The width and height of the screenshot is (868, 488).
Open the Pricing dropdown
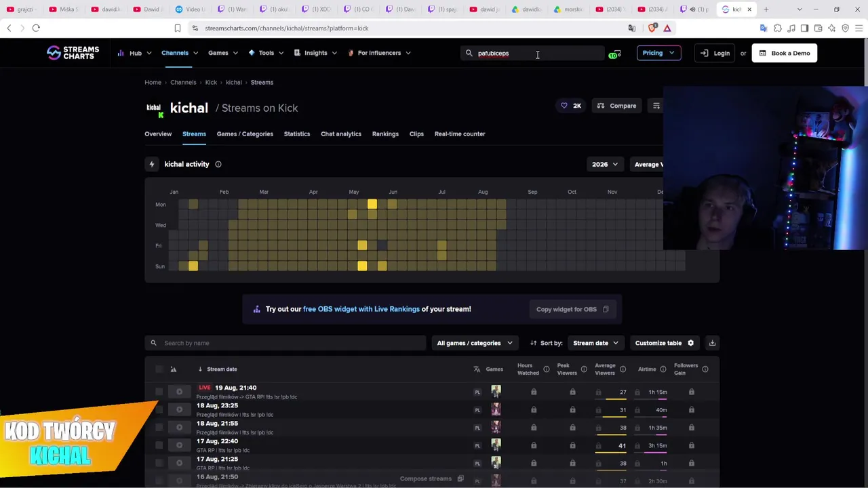658,53
